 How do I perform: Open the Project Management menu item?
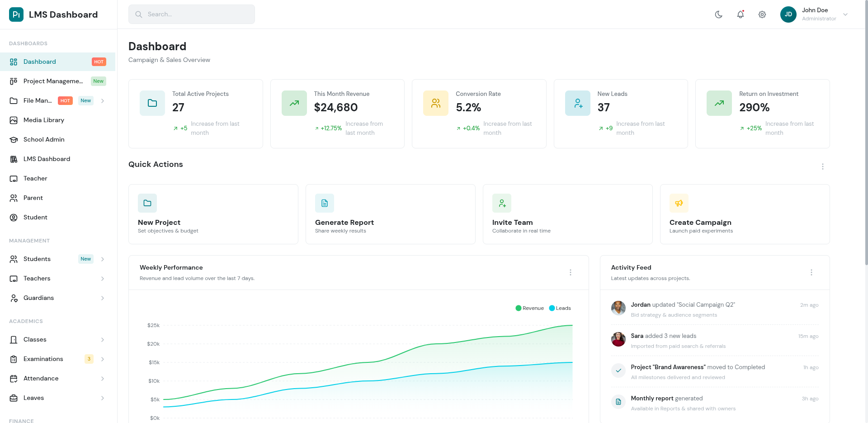click(x=52, y=81)
